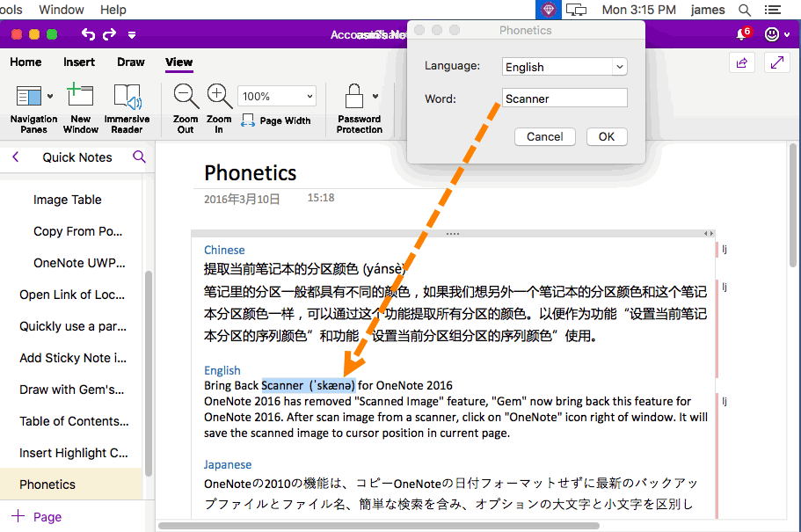Open the Open Link of Loc... page

(x=72, y=295)
